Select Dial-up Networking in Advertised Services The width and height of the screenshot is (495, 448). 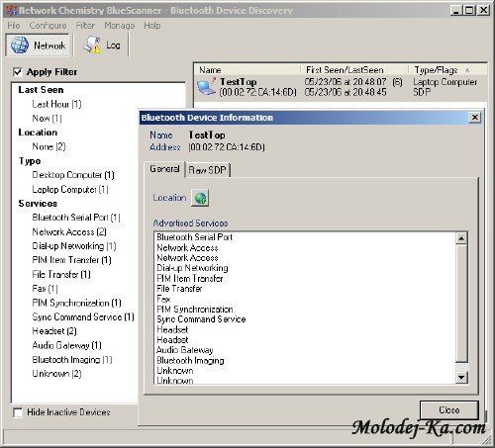coord(192,268)
